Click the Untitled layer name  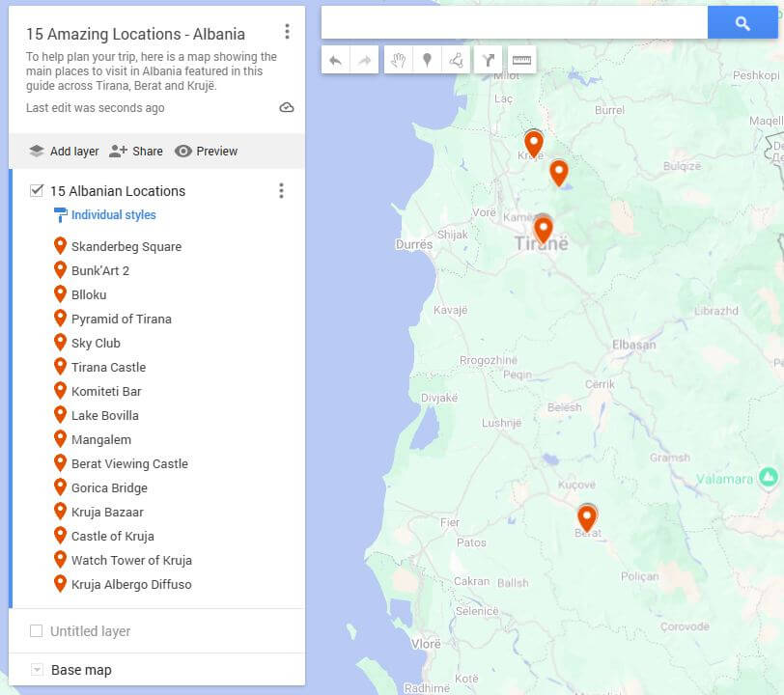(91, 631)
